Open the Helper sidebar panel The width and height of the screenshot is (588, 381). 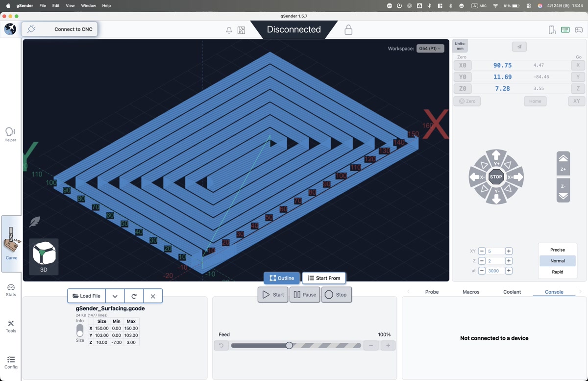click(x=10, y=134)
